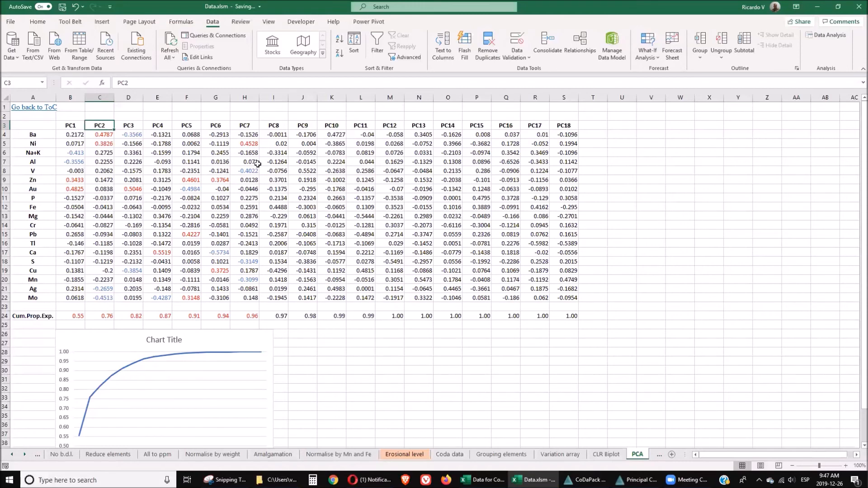Launch Data Analysis add-in
The width and height of the screenshot is (868, 488).
pyautogui.click(x=826, y=35)
